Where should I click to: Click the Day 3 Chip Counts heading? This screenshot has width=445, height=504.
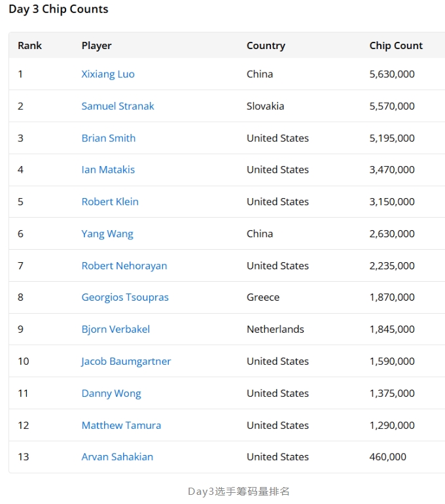click(58, 9)
